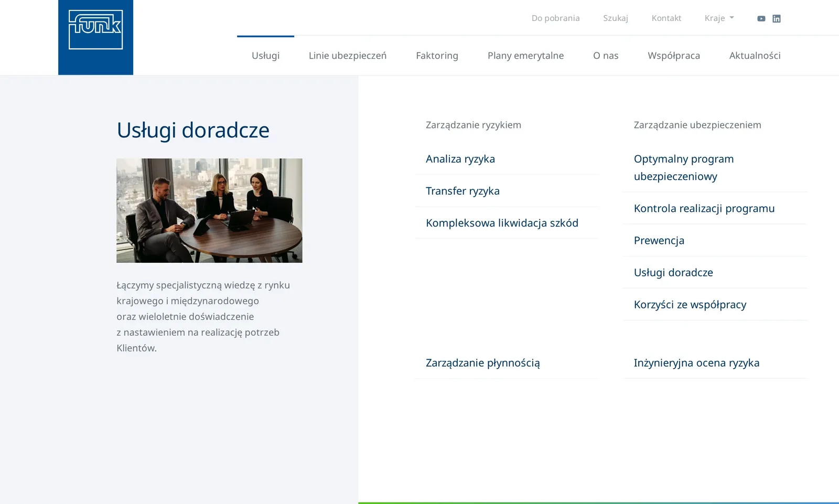
Task: Open the O nas menu
Action: (x=606, y=56)
